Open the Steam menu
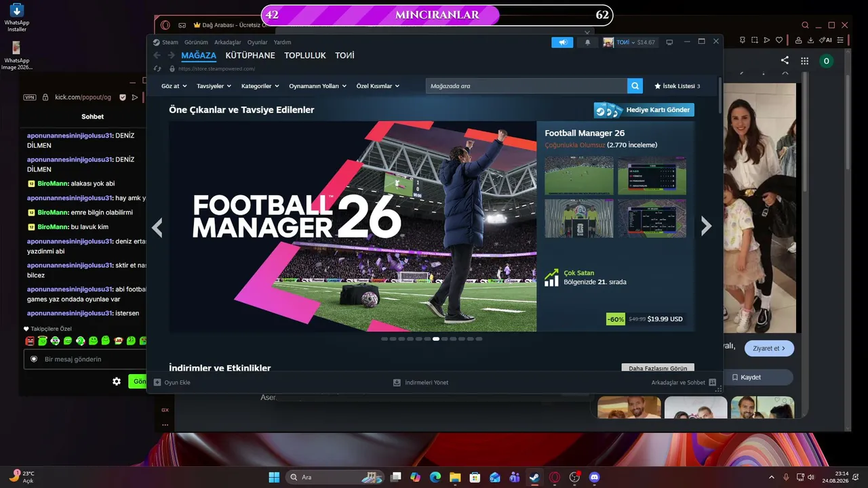 pos(170,42)
